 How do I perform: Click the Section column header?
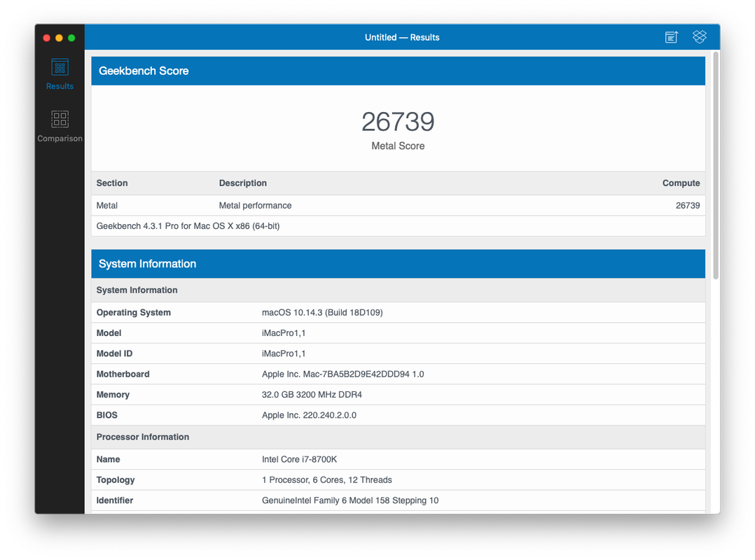pyautogui.click(x=112, y=183)
